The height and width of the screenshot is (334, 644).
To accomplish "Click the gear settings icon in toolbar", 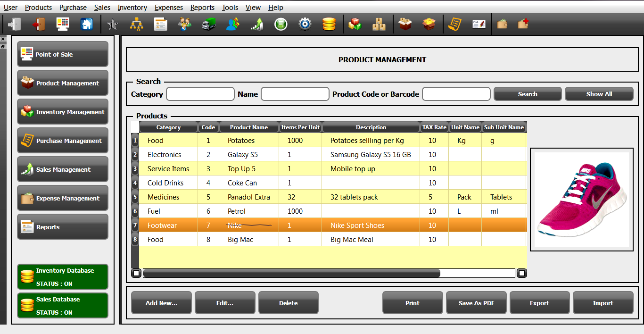I will click(x=305, y=24).
